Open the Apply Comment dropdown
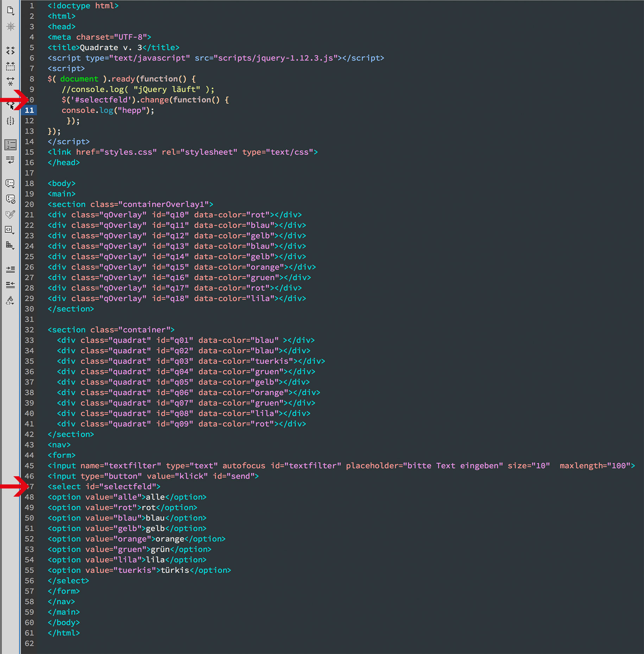 click(x=11, y=183)
